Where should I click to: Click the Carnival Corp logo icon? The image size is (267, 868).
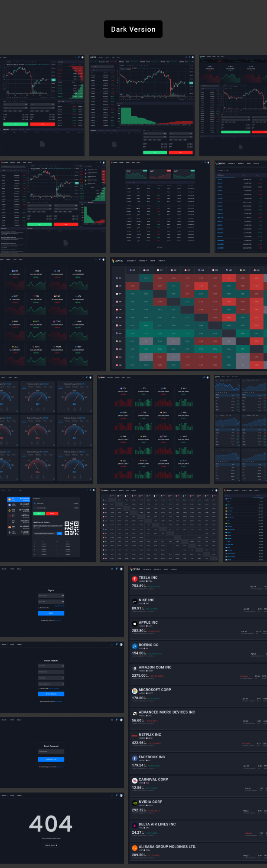tap(135, 780)
